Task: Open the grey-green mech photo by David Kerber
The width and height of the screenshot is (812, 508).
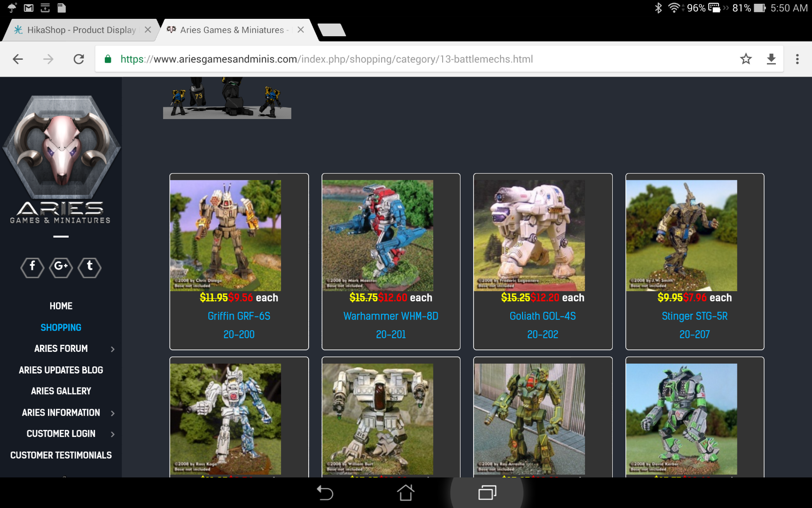Action: pos(682,419)
